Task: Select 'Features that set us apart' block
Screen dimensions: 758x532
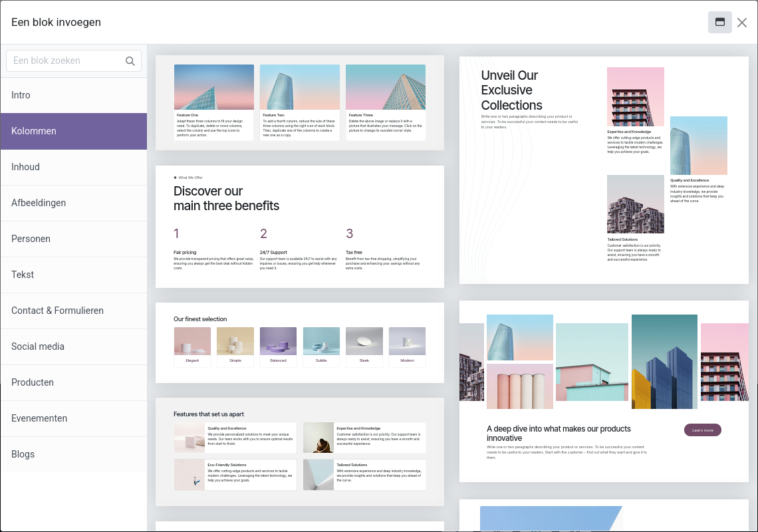Action: [299, 452]
